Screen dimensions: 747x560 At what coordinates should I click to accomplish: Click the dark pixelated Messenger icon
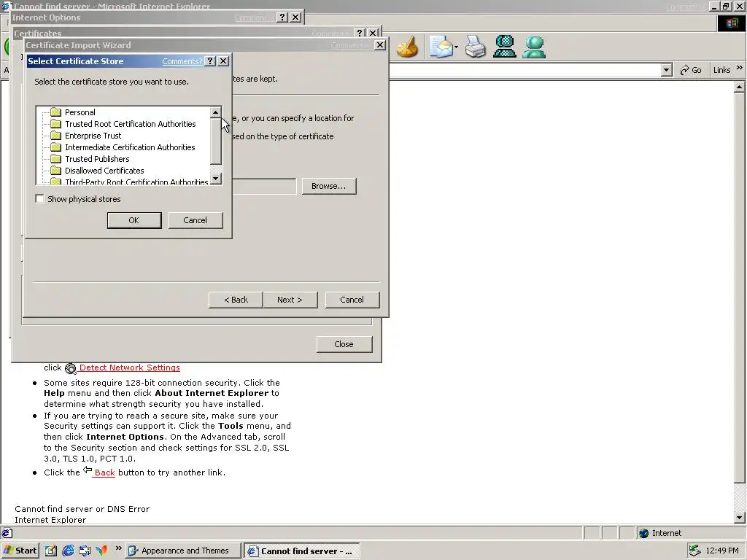[505, 47]
